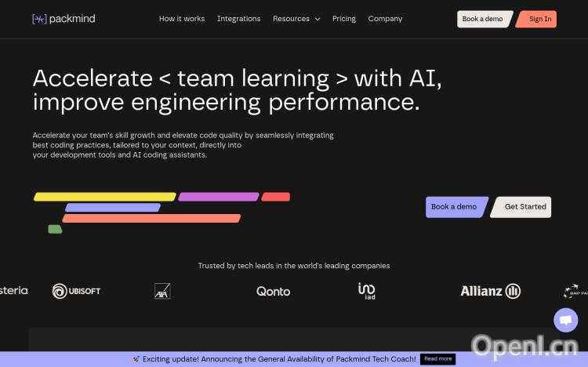Click the Ubisoft logo
The image size is (588, 367).
[x=76, y=291]
